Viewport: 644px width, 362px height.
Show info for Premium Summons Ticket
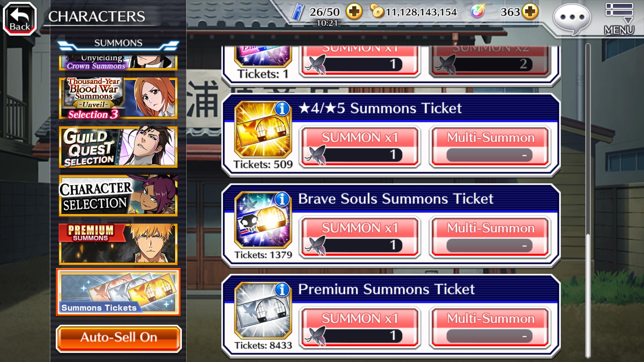tap(282, 290)
